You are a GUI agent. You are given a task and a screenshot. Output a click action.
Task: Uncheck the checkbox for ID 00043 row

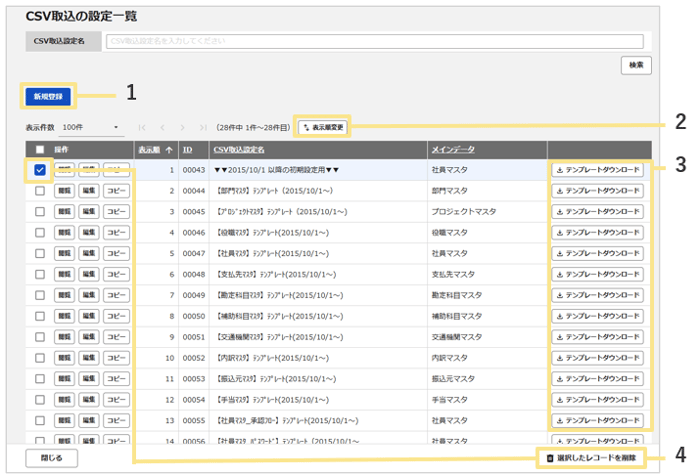coord(40,170)
